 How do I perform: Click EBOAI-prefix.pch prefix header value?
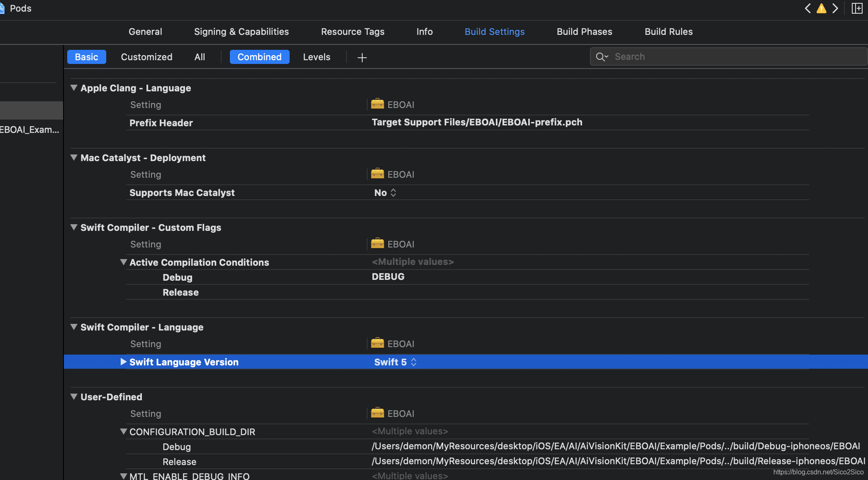point(477,122)
